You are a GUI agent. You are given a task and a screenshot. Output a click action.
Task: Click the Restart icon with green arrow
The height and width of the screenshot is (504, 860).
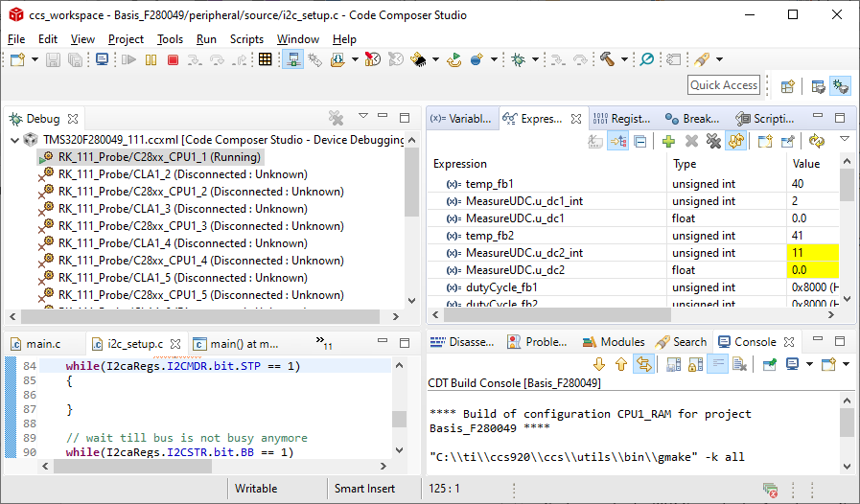(x=454, y=59)
